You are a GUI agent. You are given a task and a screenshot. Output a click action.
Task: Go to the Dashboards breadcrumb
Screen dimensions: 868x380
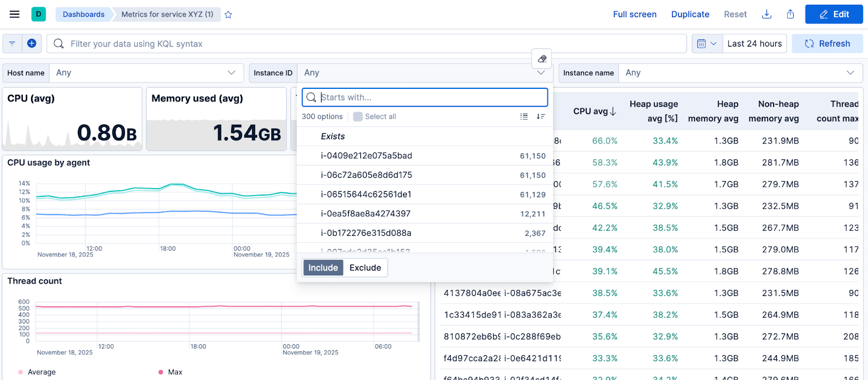click(84, 14)
